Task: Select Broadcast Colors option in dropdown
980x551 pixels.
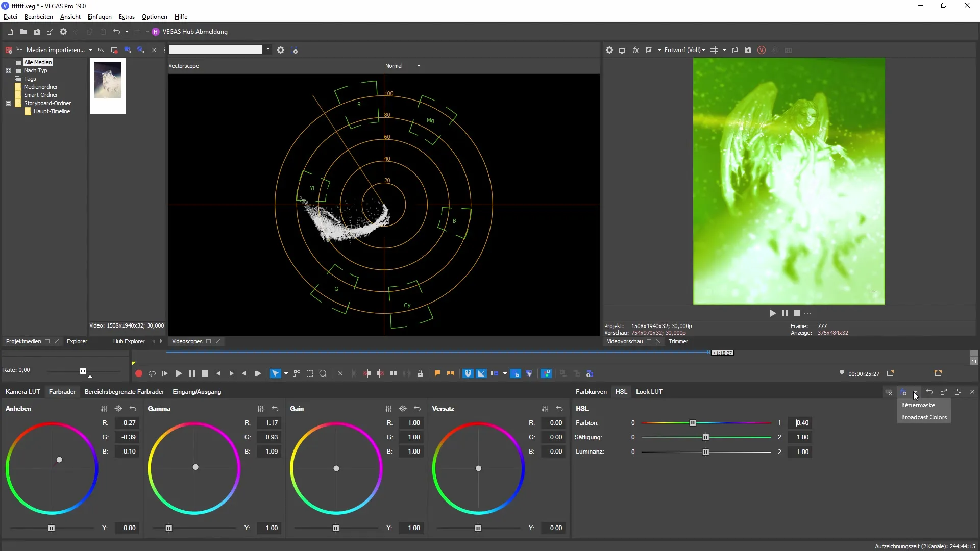Action: coord(924,416)
